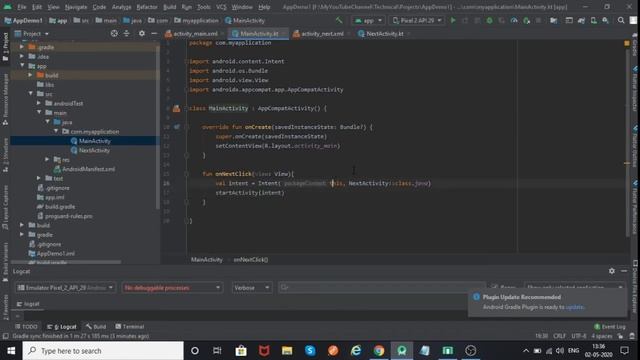Open the Build menu

point(169,7)
